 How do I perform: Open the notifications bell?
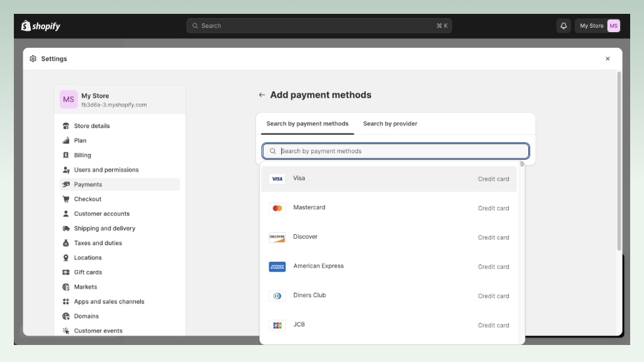point(563,26)
